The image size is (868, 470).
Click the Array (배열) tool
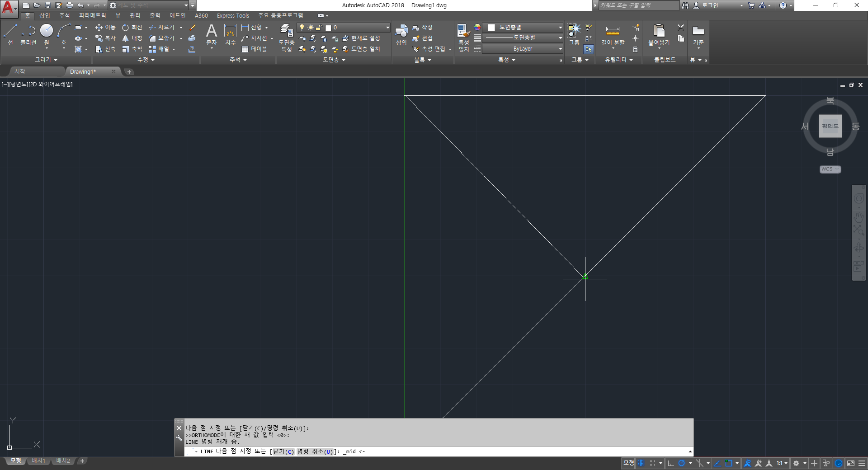pos(159,49)
